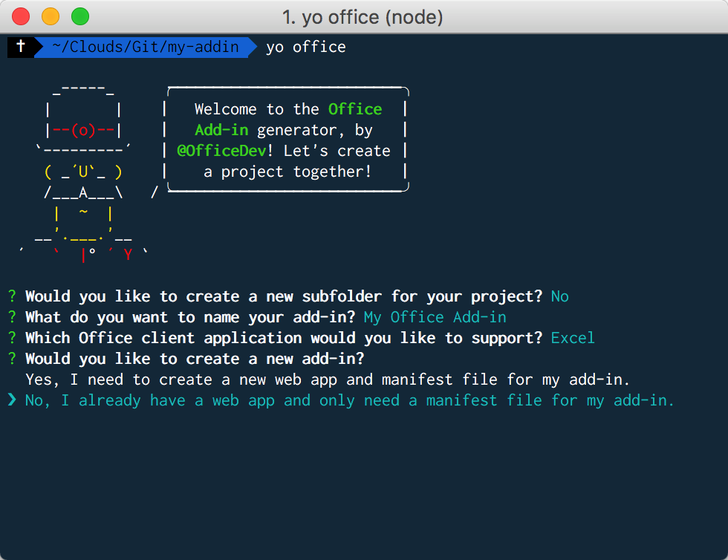Viewport: 728px width, 560px height.
Task: Click question mark beside Office client question
Action: point(12,338)
